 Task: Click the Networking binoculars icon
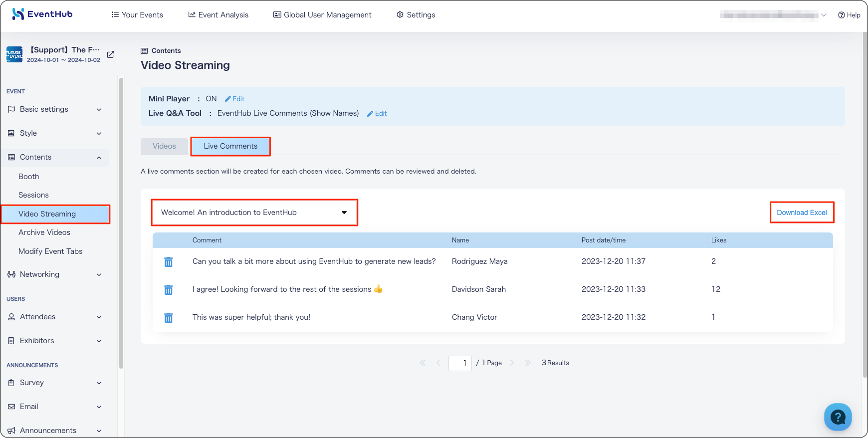(11, 274)
